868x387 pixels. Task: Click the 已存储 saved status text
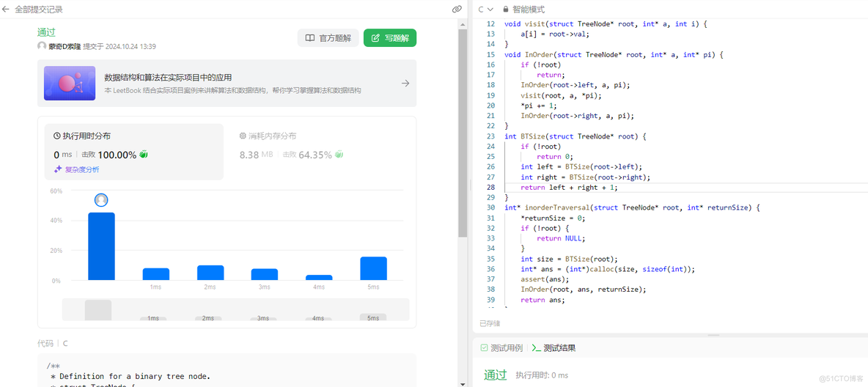(489, 322)
